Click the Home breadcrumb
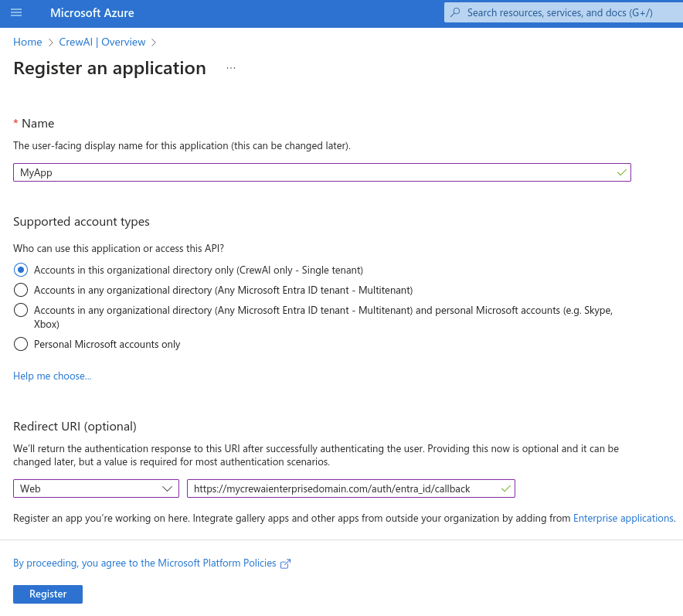 pos(27,42)
